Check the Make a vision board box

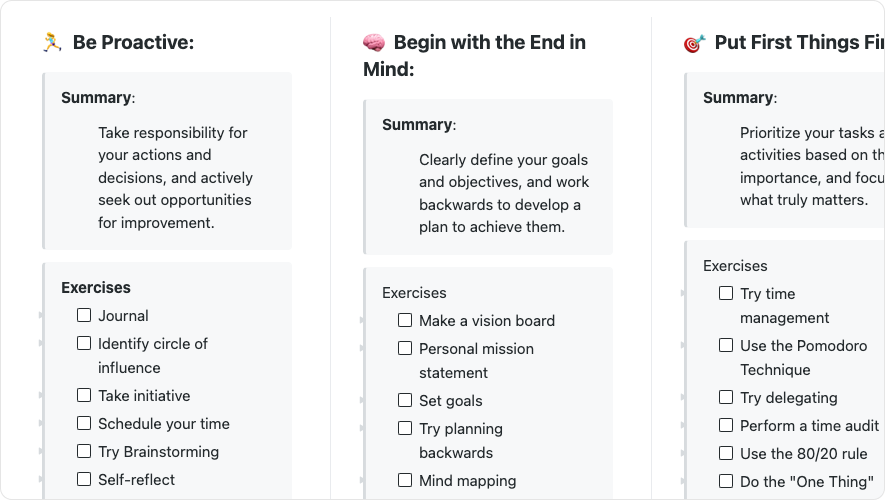click(405, 320)
